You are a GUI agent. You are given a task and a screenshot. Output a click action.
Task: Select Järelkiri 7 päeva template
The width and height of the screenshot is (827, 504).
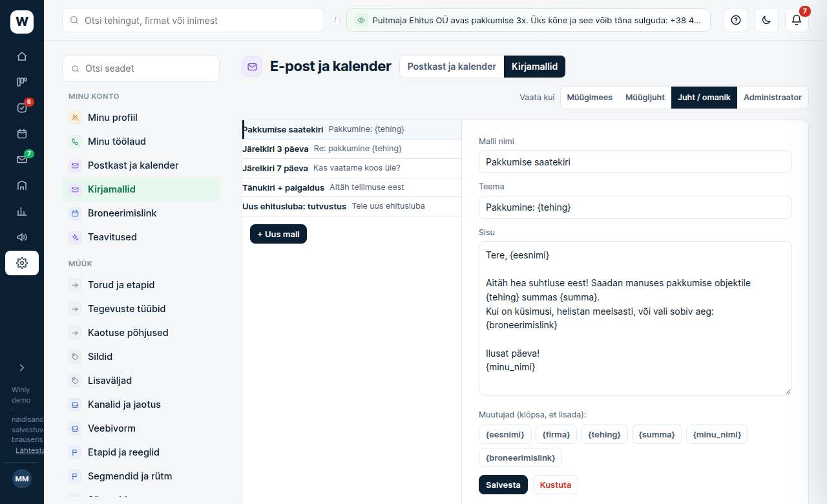click(352, 168)
